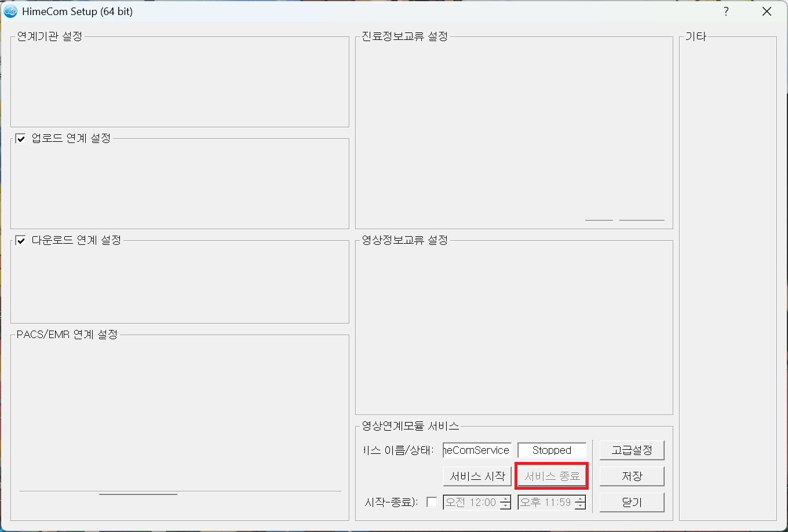Image resolution: width=788 pixels, height=532 pixels.
Task: Click the HimeCom Setup (64 bit) title text
Action: [78, 12]
